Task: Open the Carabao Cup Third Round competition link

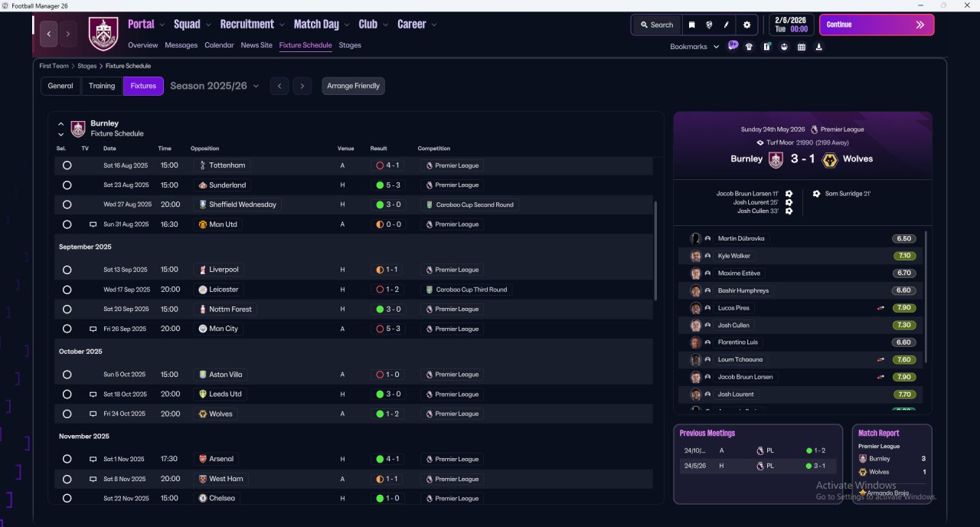Action: 466,290
